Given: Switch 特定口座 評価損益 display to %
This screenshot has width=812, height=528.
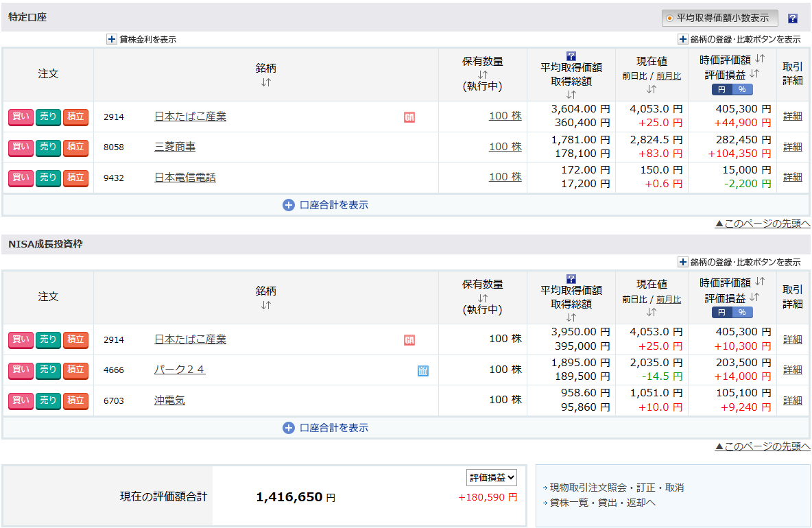Looking at the screenshot, I should [x=742, y=90].
